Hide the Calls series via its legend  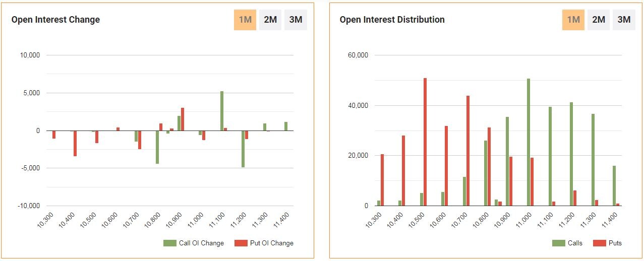point(568,243)
